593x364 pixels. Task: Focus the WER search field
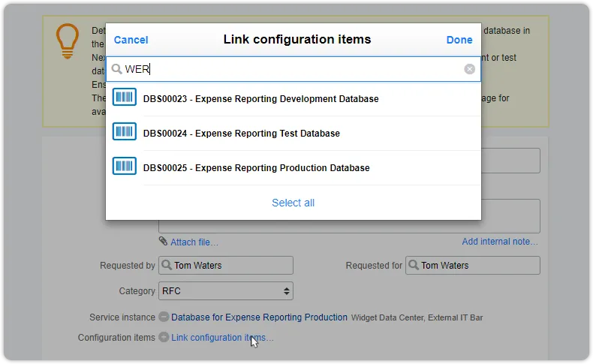click(x=293, y=69)
